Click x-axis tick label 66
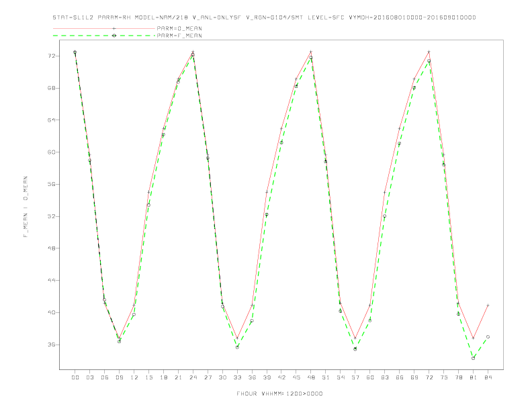Screen dimensions: 532x411 (400, 377)
